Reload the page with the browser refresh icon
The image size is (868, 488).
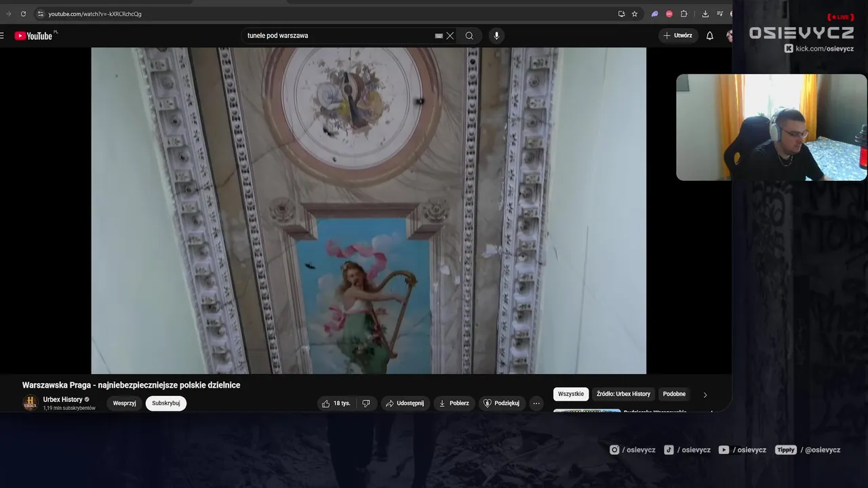23,14
